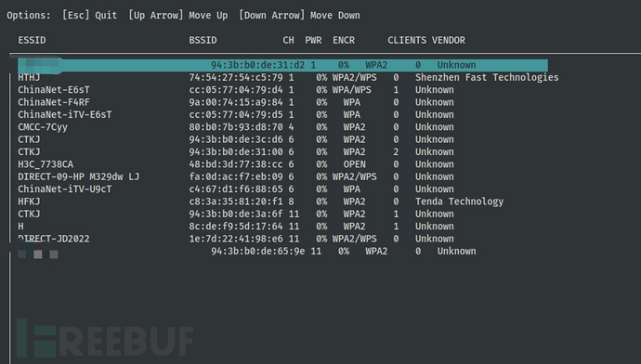Select the BSSID column header
The image size is (641, 364).
[x=203, y=40]
